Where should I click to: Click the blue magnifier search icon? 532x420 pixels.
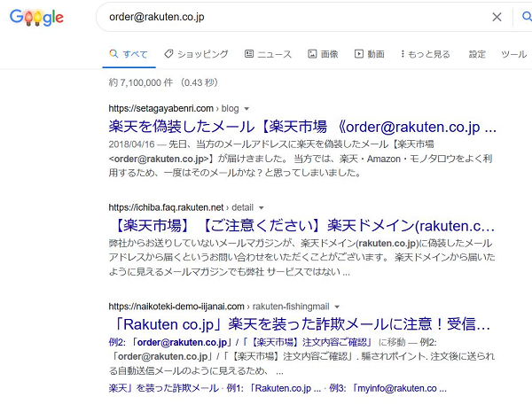(527, 16)
